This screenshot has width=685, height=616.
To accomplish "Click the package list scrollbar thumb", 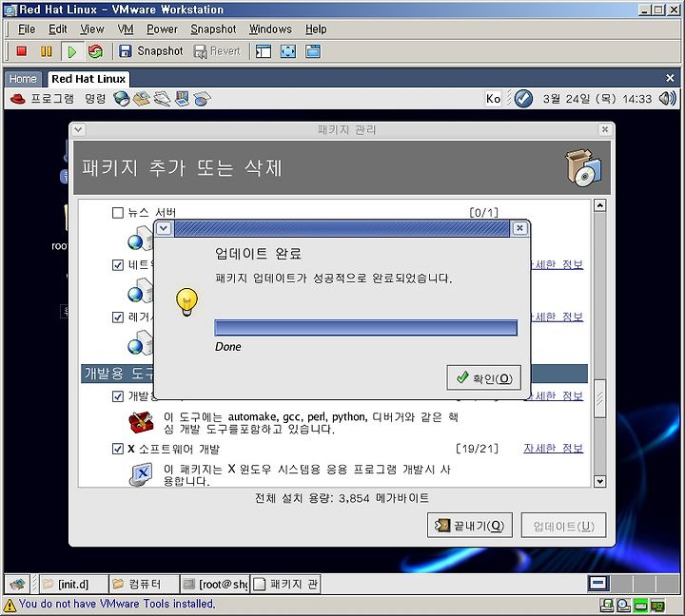I will (x=600, y=398).
